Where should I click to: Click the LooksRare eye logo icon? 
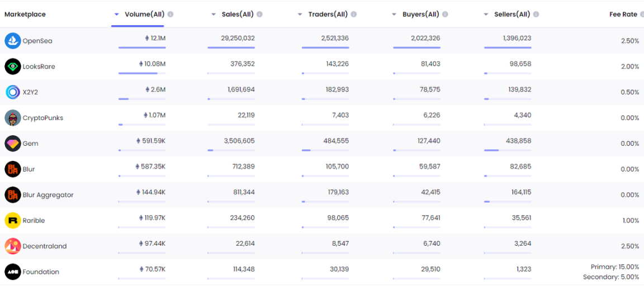pos(12,66)
